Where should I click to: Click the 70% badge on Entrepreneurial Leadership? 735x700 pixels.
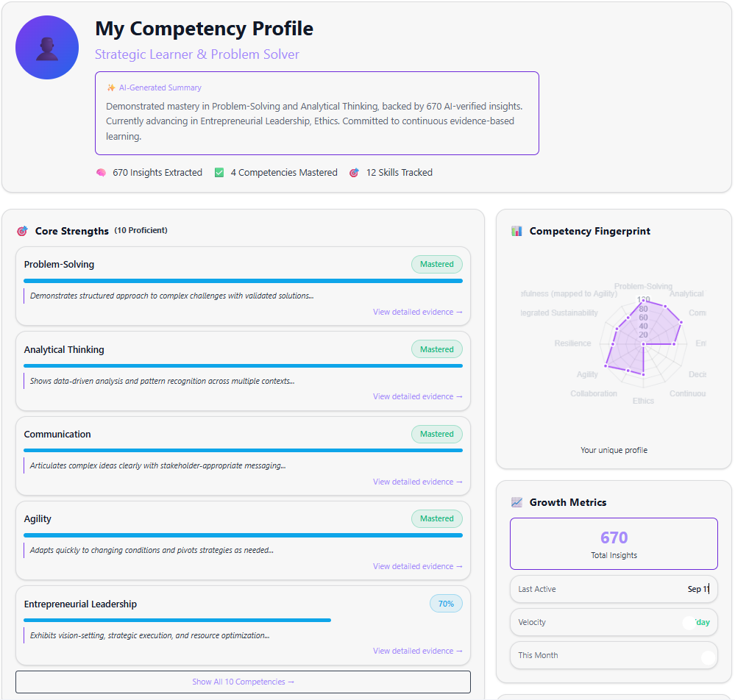pyautogui.click(x=446, y=603)
